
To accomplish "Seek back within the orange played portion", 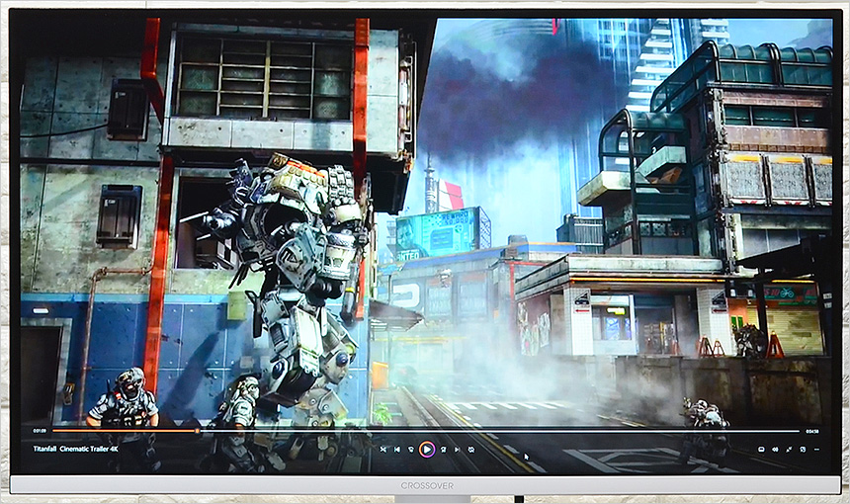I will 119,431.
